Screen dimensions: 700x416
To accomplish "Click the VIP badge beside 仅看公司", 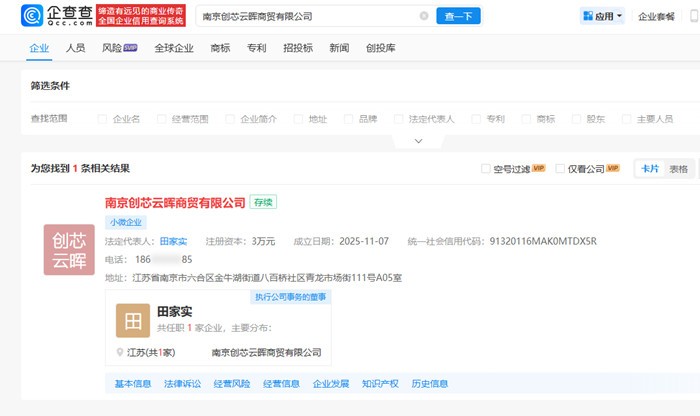I will pyautogui.click(x=613, y=168).
